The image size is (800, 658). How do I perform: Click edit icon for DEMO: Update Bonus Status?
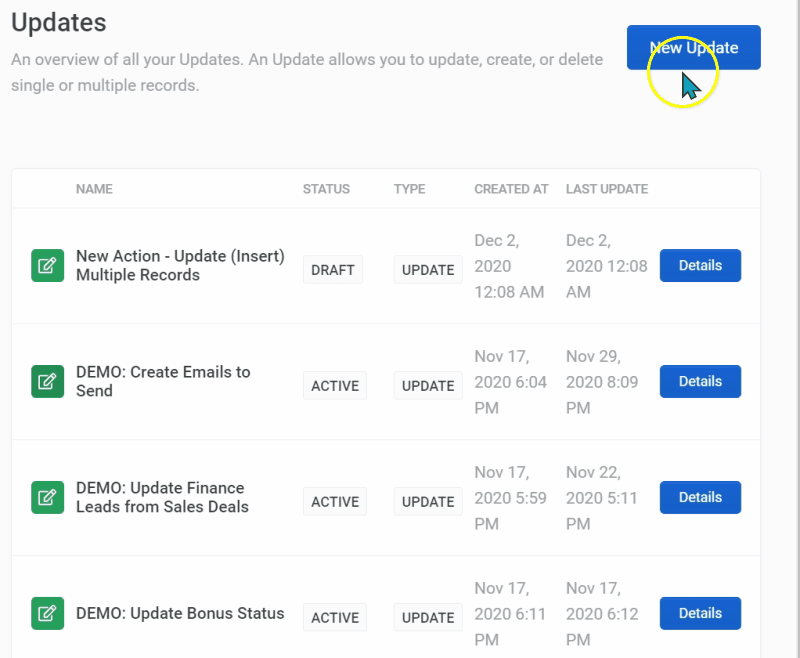click(47, 614)
